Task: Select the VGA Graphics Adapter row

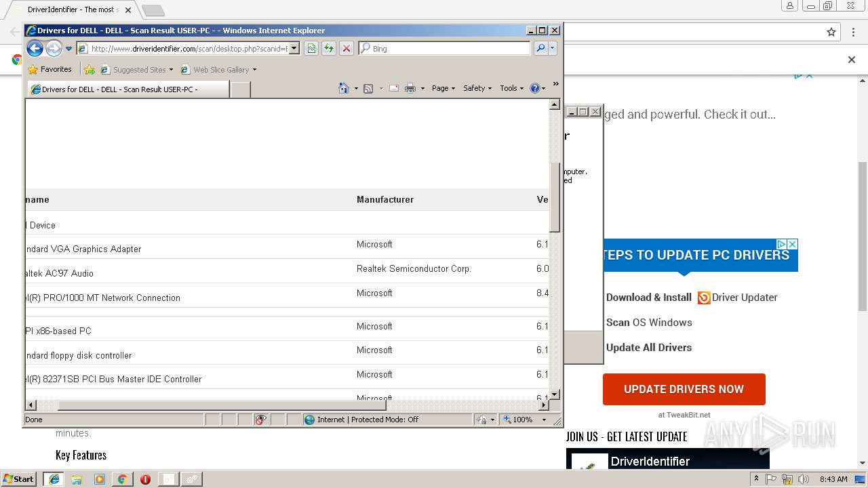Action: pos(287,247)
